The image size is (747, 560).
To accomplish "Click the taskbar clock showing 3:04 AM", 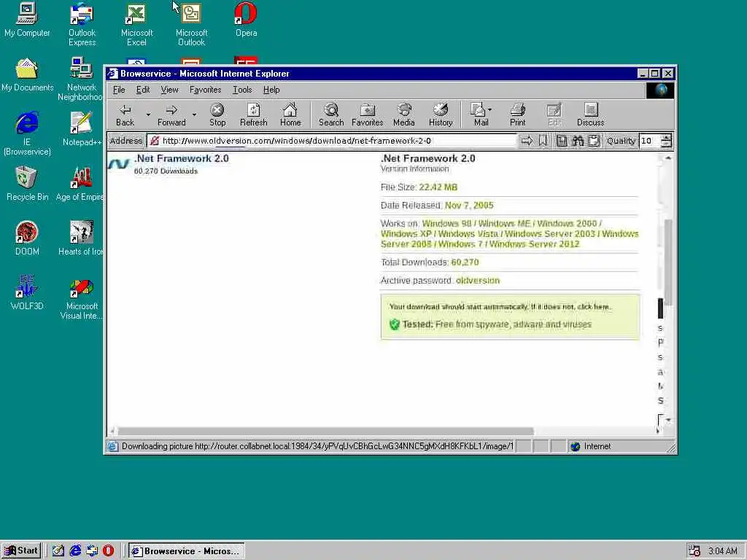I will click(723, 551).
